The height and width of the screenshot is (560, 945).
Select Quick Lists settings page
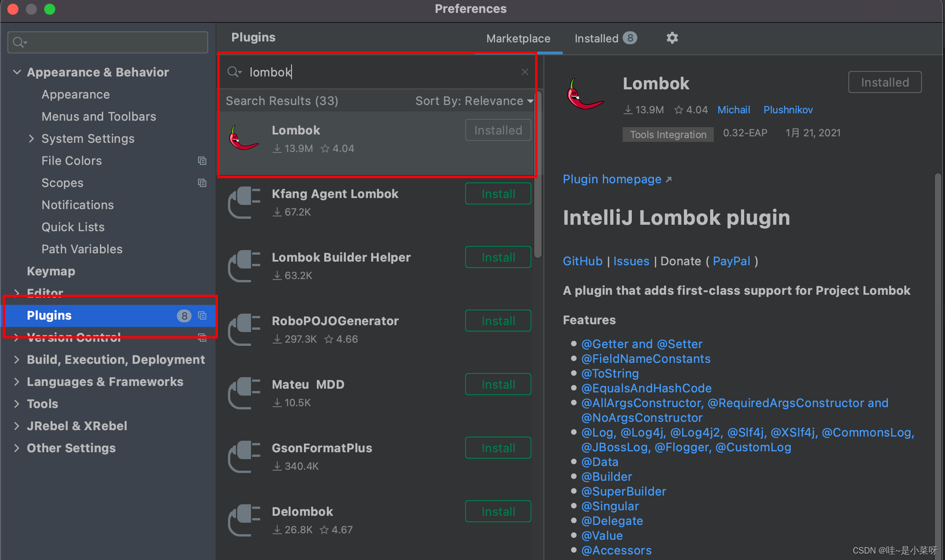pyautogui.click(x=73, y=227)
